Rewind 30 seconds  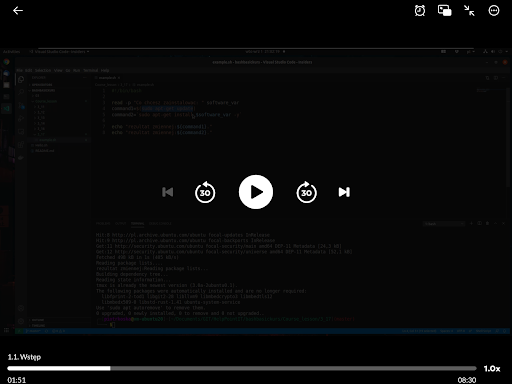[205, 192]
